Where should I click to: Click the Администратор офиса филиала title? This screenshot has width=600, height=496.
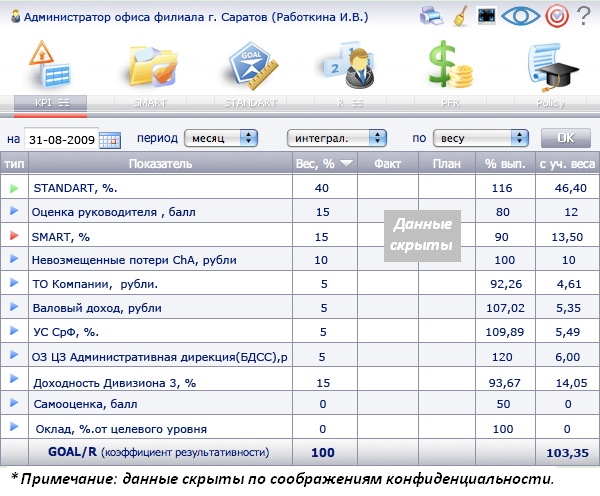[x=196, y=17]
